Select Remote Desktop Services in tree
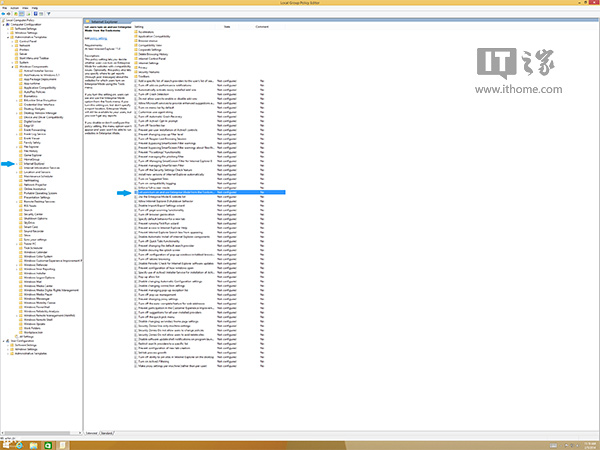The image size is (600, 450). (39, 202)
